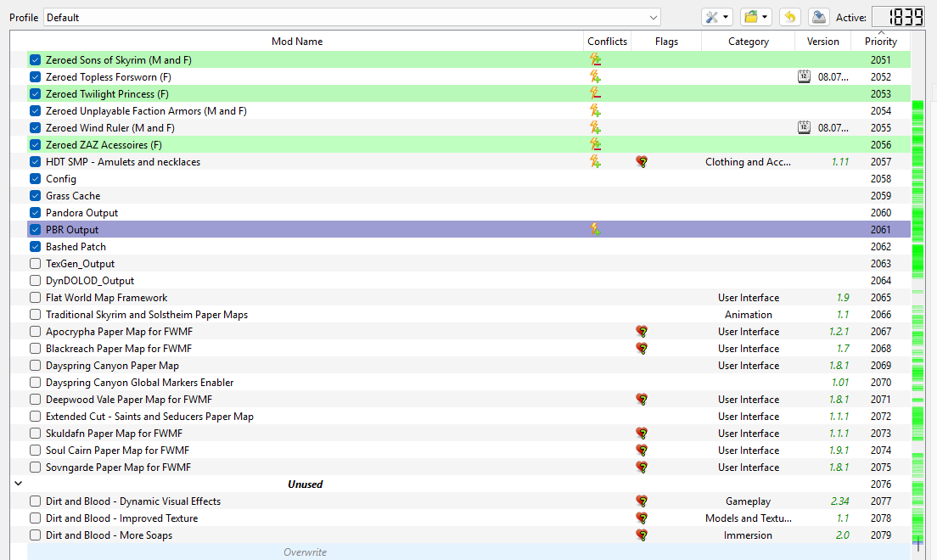
Task: Click calendar version icon for Zeroed Wind Ruler
Action: pyautogui.click(x=805, y=127)
